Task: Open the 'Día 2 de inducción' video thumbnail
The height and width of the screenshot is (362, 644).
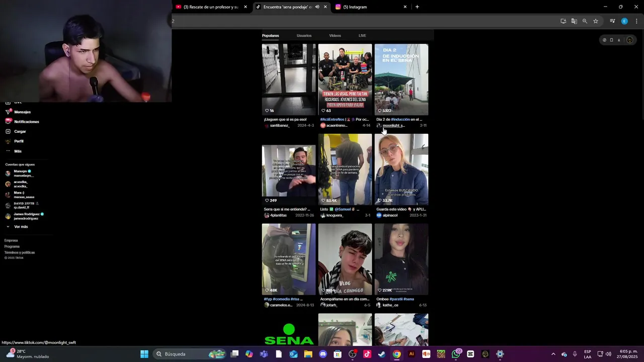Action: (401, 79)
